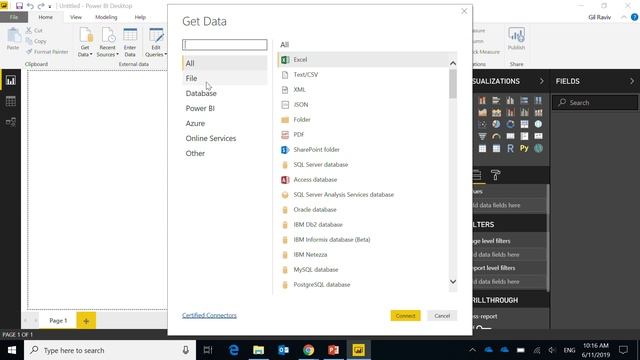
Task: Close the Get Data dialog
Action: (x=464, y=11)
